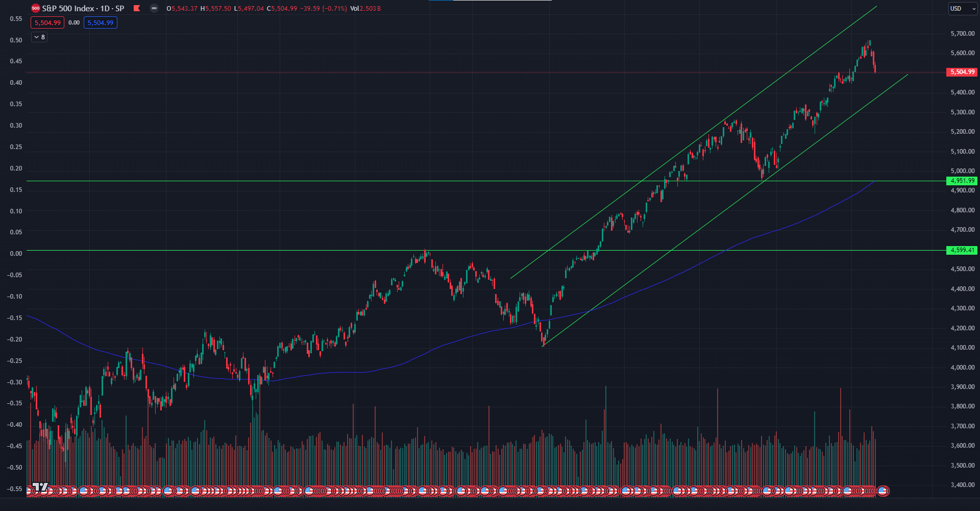The width and height of the screenshot is (980, 511).
Task: Click the rightmost US economic event flag marker
Action: (x=883, y=491)
